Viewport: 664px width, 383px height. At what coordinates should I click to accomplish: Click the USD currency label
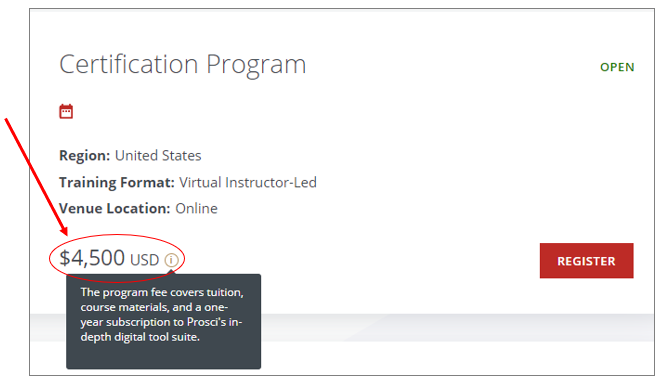pyautogui.click(x=144, y=260)
